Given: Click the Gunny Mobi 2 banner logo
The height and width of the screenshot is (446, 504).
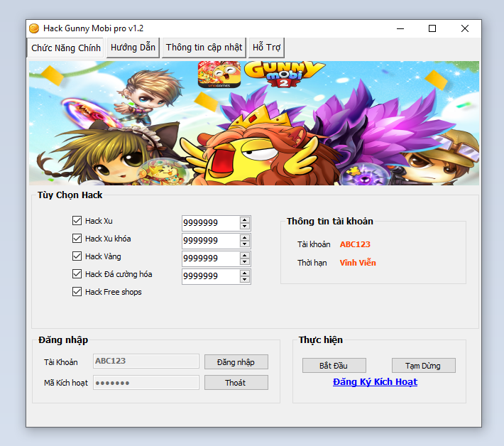Looking at the screenshot, I should click(x=283, y=74).
